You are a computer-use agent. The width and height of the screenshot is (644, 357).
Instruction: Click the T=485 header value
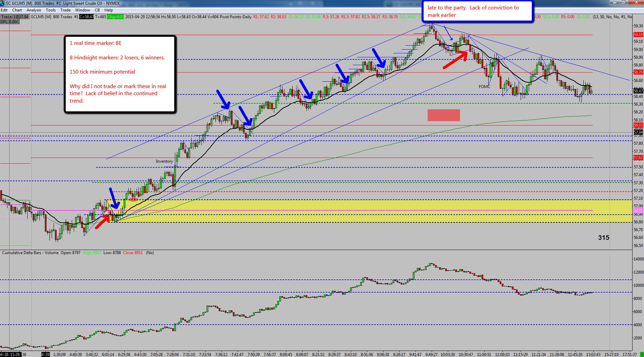100,17
